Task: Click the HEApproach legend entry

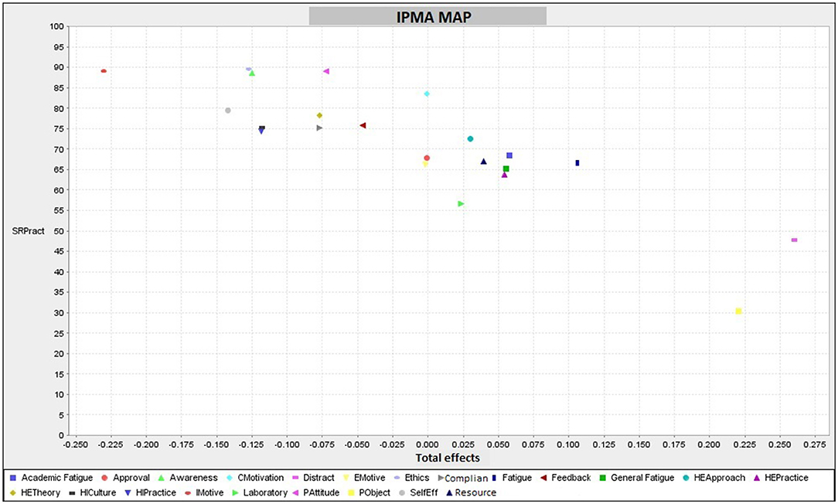Action: [714, 478]
